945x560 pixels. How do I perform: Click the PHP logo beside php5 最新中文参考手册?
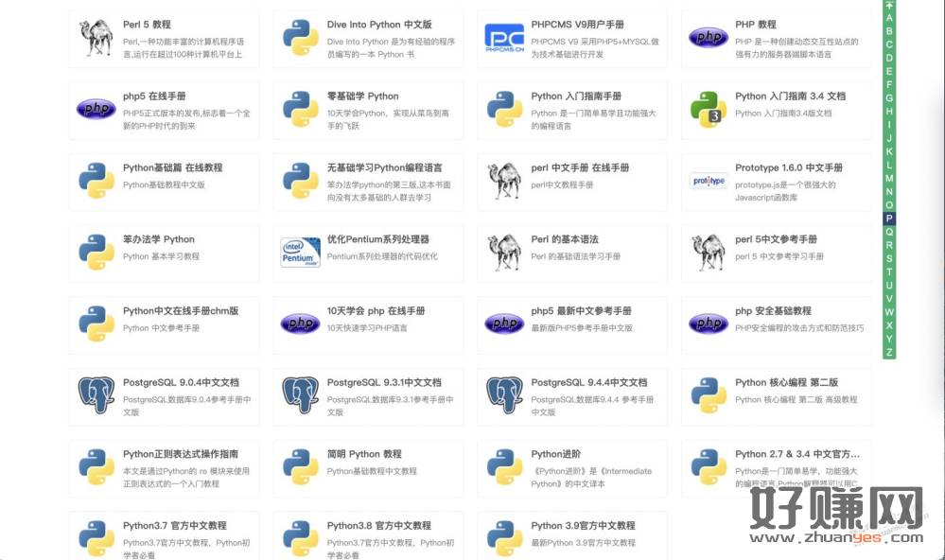coord(504,324)
